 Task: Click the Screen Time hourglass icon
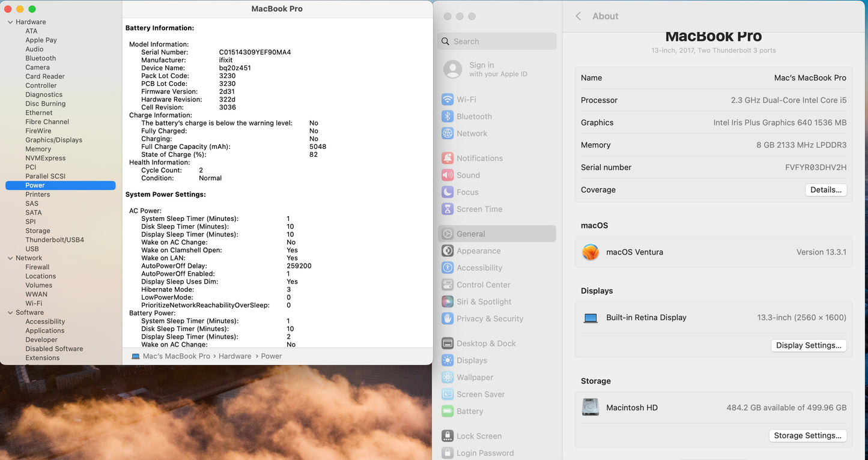click(448, 209)
